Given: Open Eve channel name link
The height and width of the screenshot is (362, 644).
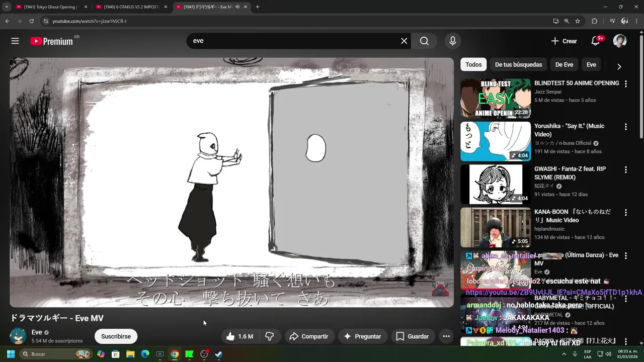Looking at the screenshot, I should [x=37, y=332].
